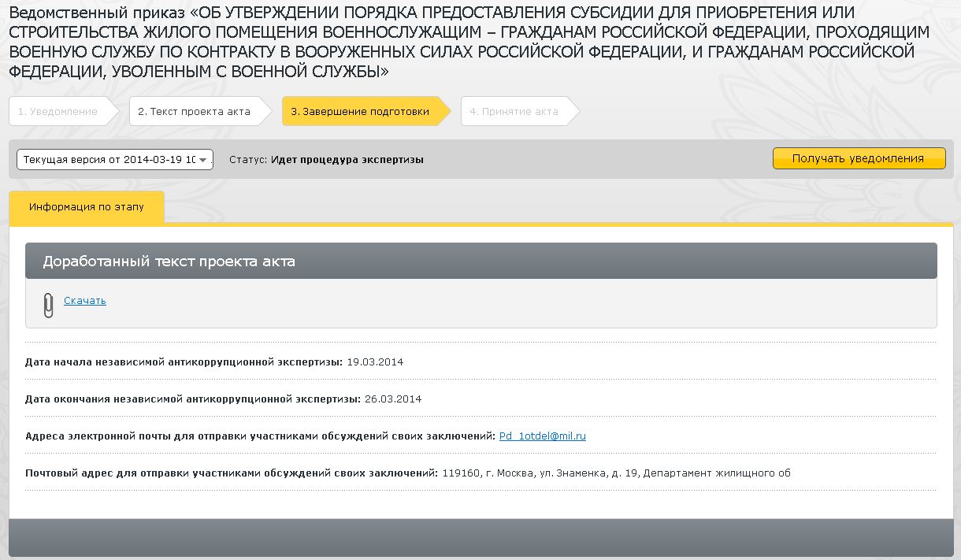Switch to step 2. Текст проекта акта

tap(194, 112)
